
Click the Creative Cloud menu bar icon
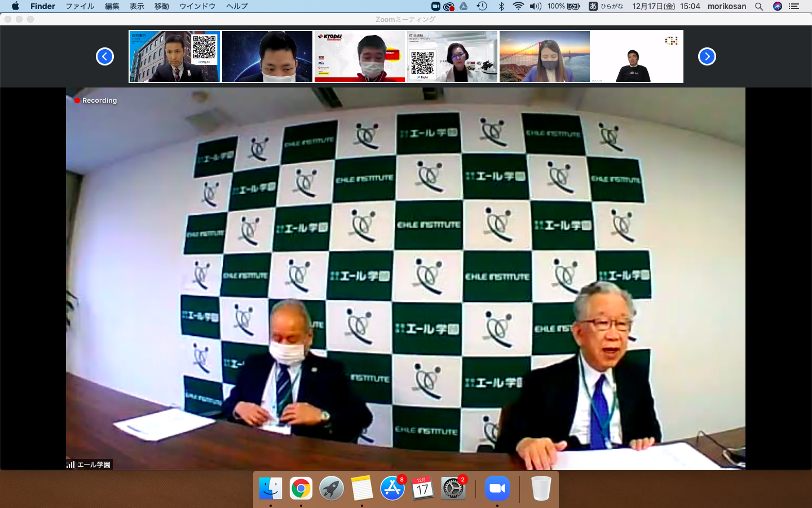pyautogui.click(x=449, y=6)
